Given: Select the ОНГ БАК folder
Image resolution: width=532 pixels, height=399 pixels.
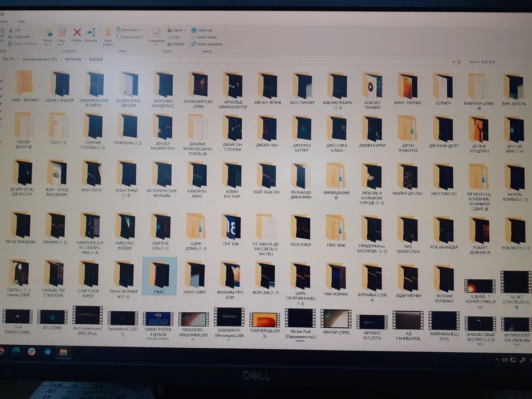Looking at the screenshot, I should pyautogui.click(x=231, y=230).
